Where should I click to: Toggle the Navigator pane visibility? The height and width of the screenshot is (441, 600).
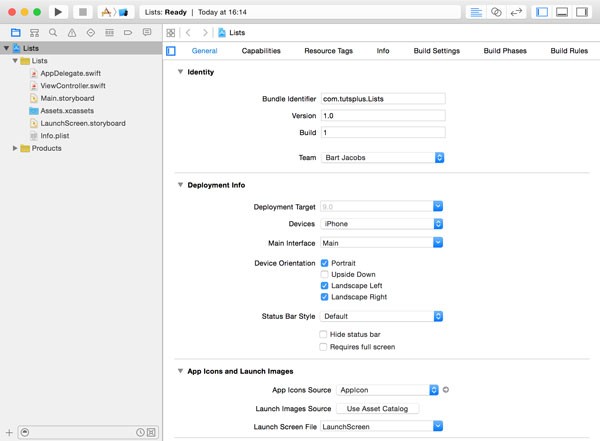542,12
